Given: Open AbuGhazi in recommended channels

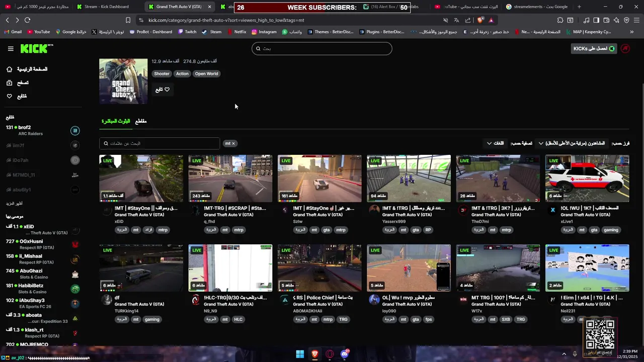Looking at the screenshot, I should click(43, 274).
